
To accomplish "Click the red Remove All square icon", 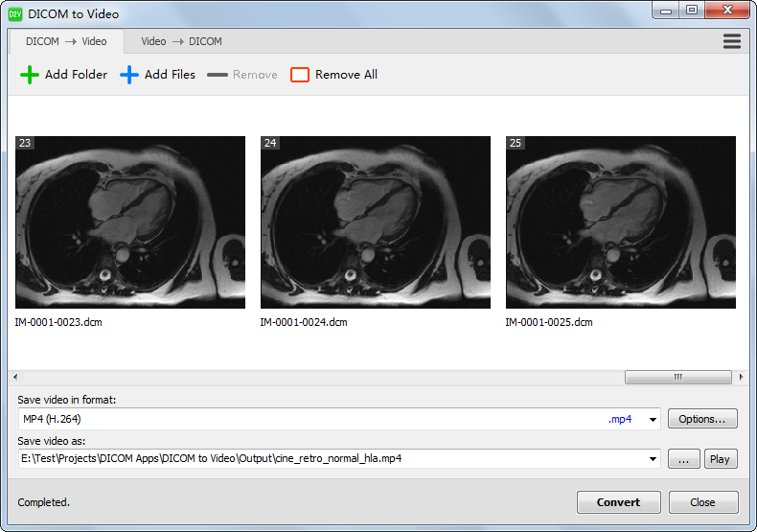I will (300, 75).
